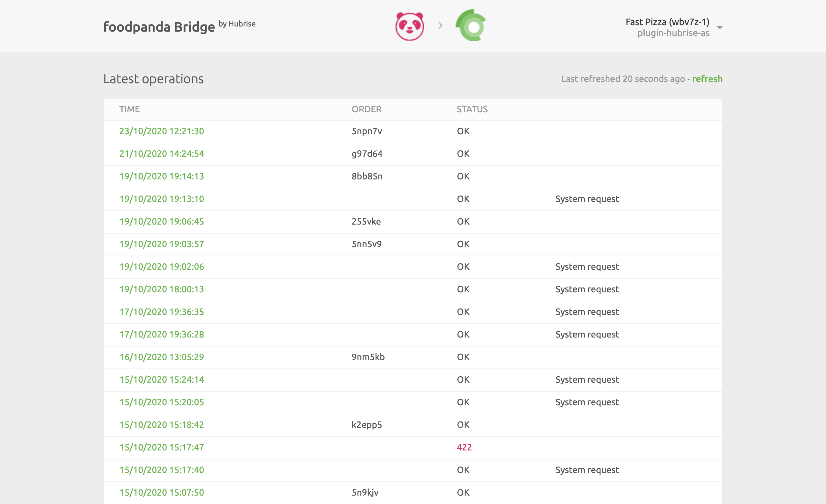Click order ID 255vke
Screen dimensions: 826x504
366,221
